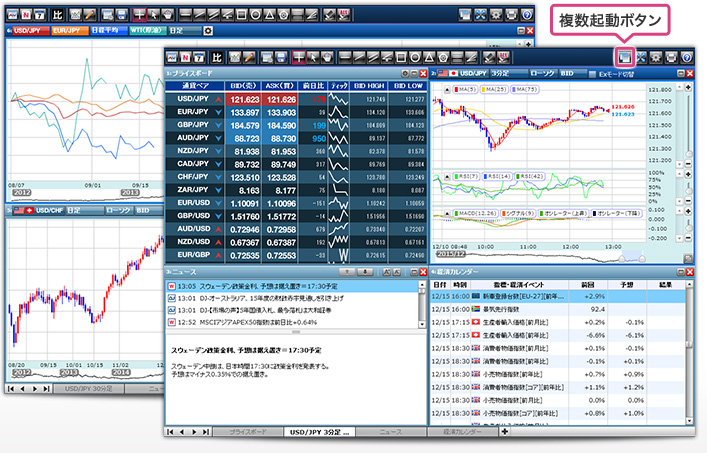Toggle the RSI(7) indicator legend
The height and width of the screenshot is (453, 707).
[x=465, y=176]
